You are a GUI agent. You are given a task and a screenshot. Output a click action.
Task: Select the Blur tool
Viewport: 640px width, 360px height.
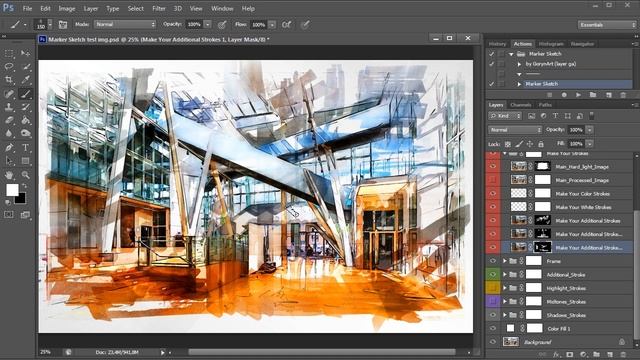tap(9, 133)
